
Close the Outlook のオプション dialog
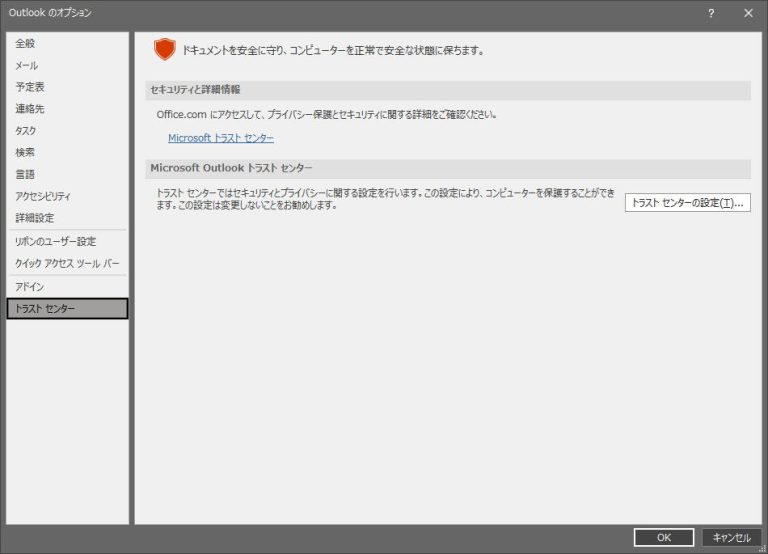(x=748, y=13)
